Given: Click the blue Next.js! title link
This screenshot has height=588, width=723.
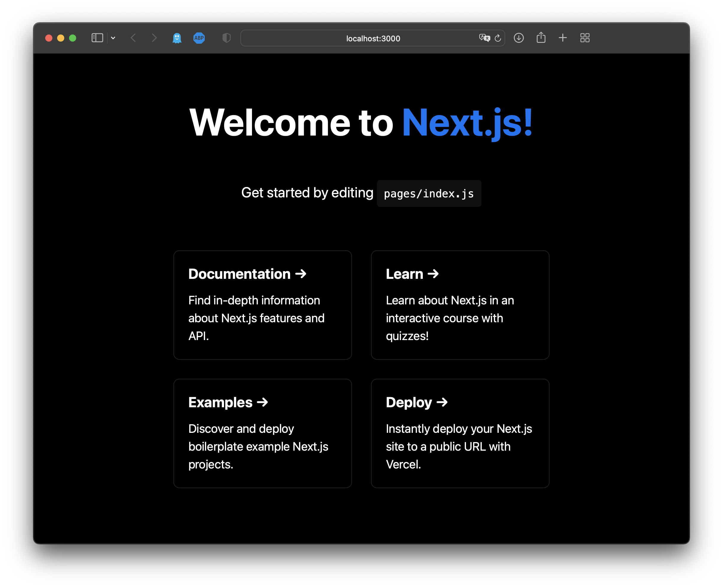Looking at the screenshot, I should click(467, 122).
